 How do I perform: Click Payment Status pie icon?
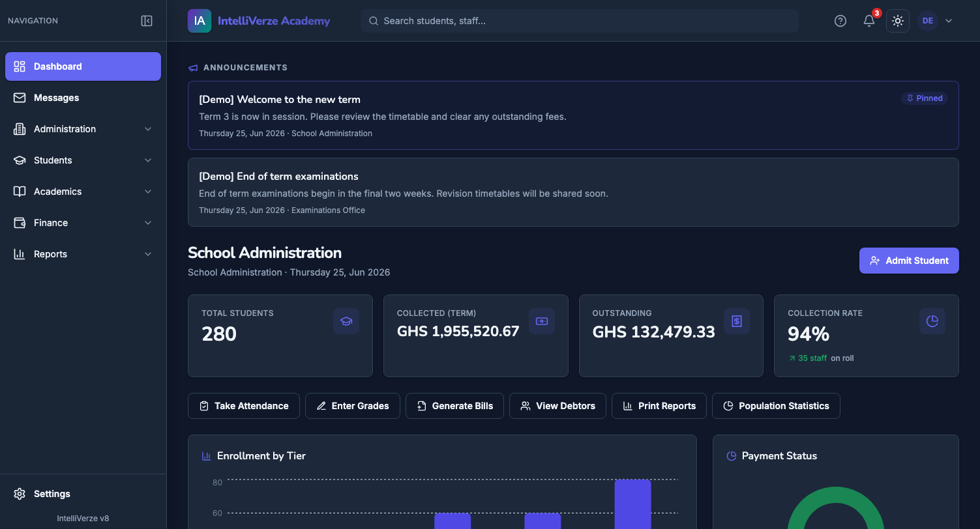pos(732,456)
